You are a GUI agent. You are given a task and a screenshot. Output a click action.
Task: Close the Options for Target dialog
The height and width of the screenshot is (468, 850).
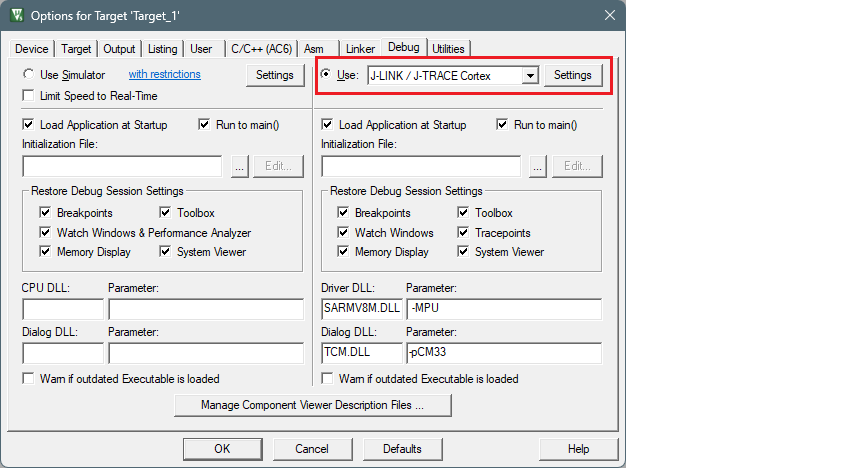[609, 15]
